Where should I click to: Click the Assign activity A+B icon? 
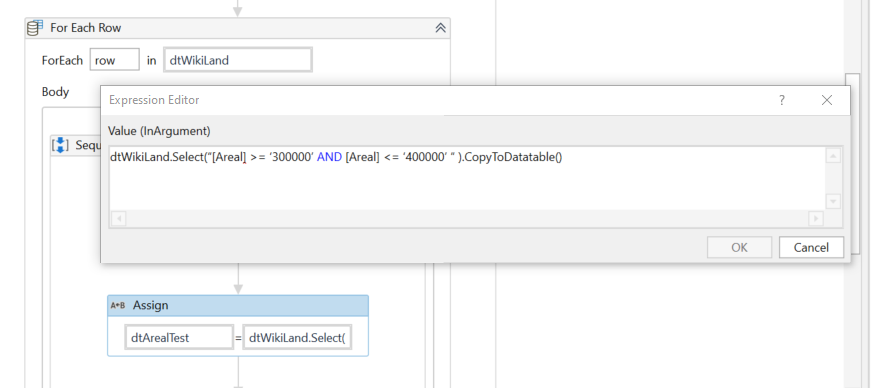pos(118,305)
